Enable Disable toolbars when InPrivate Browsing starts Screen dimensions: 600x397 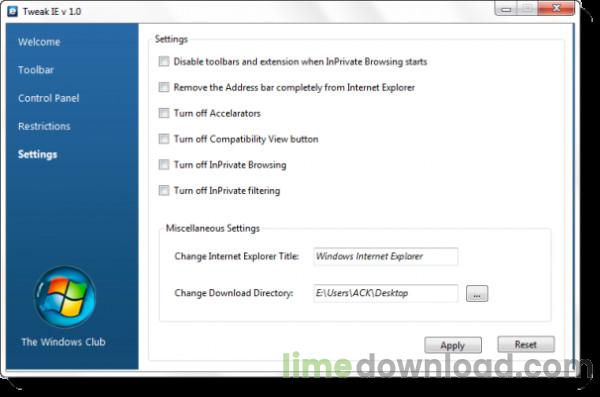(164, 61)
